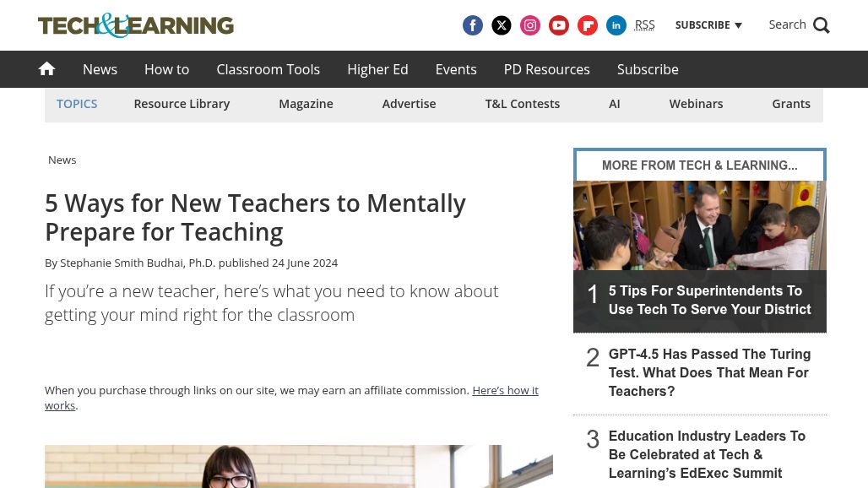Go to the Higher Ed section

point(377,69)
